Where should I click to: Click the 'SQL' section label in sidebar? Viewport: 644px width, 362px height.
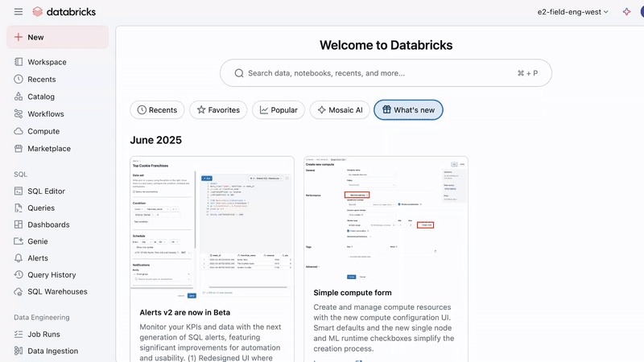click(x=21, y=175)
